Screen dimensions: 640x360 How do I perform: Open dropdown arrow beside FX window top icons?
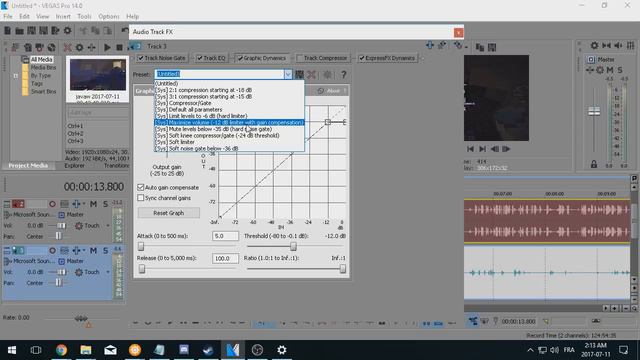coord(466,47)
